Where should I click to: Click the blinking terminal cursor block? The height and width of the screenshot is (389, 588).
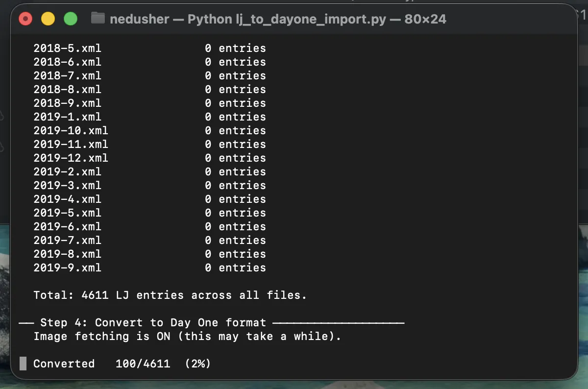click(x=22, y=363)
